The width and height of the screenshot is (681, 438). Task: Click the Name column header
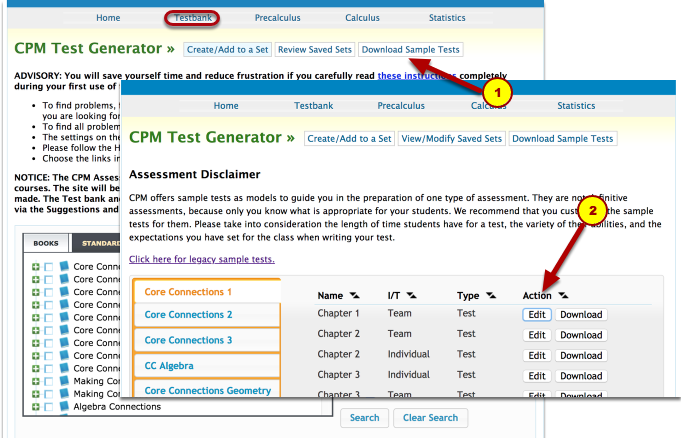click(x=330, y=295)
